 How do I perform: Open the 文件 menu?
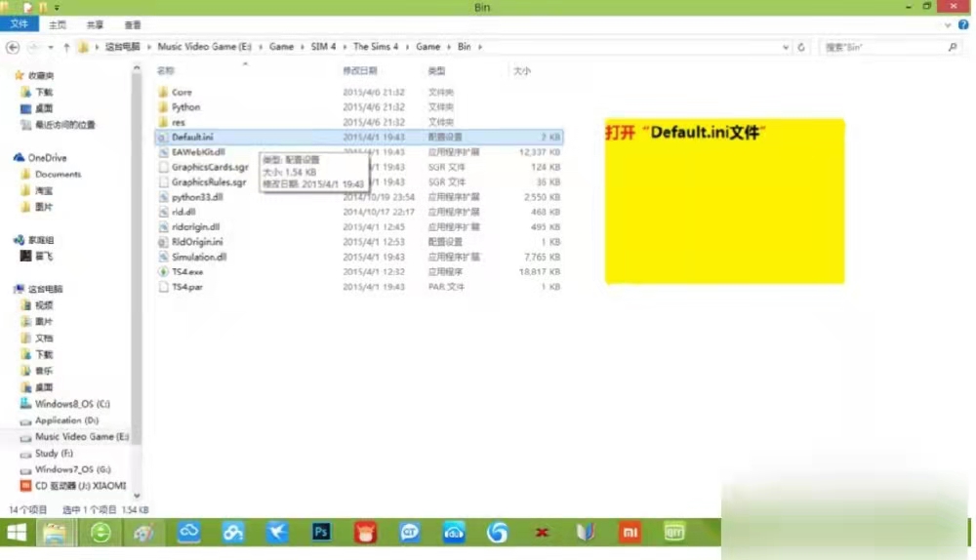coord(20,24)
